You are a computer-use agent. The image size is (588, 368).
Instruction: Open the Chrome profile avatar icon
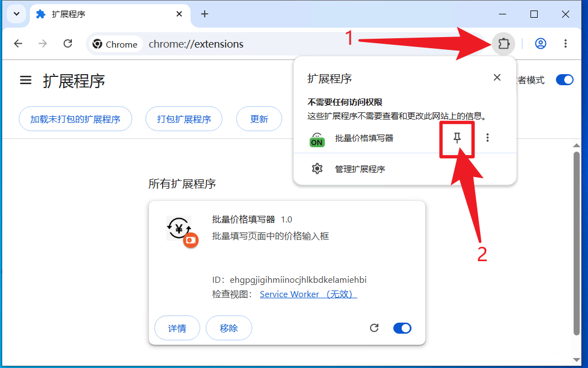[x=540, y=44]
